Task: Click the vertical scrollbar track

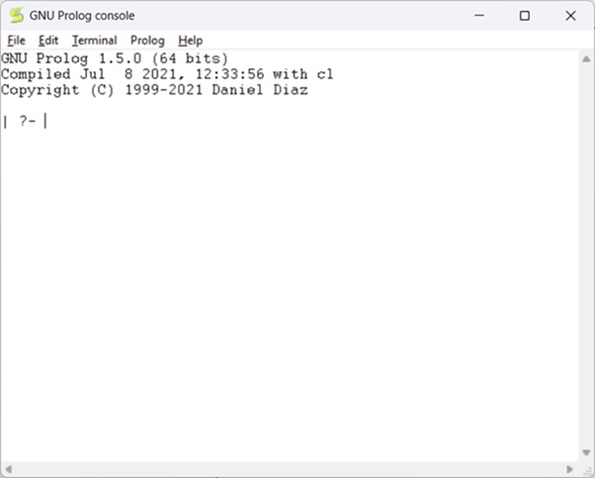Action: [586, 256]
